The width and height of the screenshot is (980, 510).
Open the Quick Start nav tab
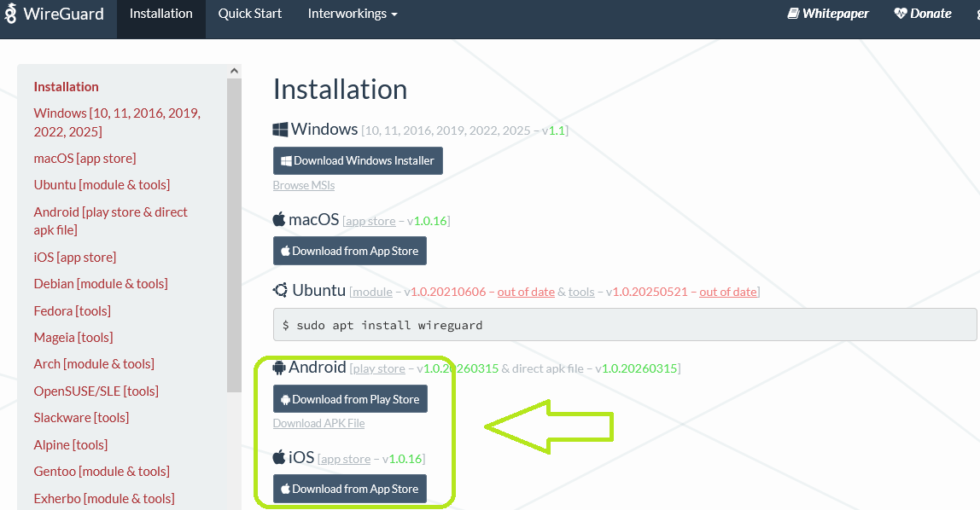(250, 14)
